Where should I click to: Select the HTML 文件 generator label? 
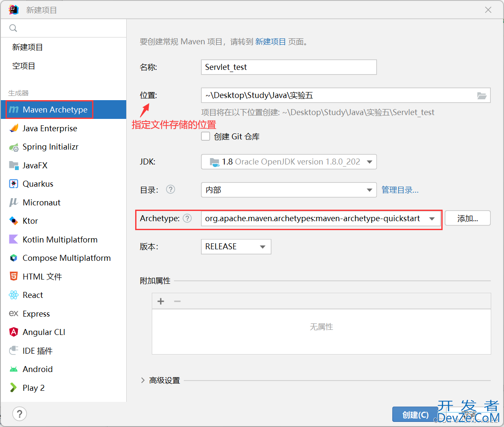(x=42, y=277)
